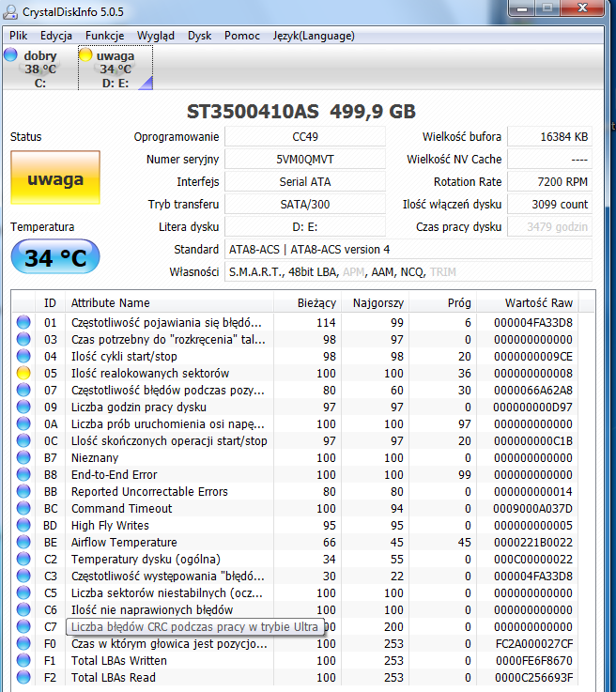Select the Ilość realokowanych sektorów attribute name
The image size is (616, 692).
tap(150, 374)
